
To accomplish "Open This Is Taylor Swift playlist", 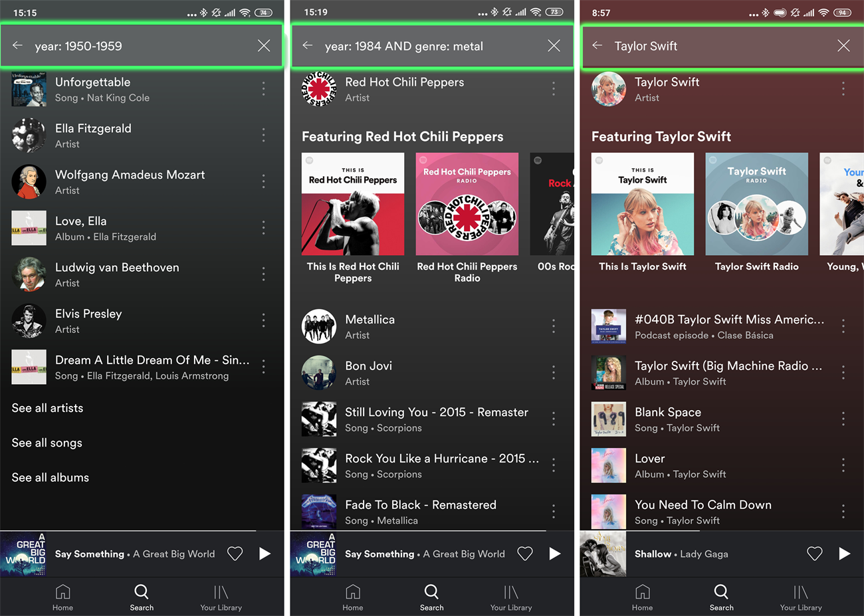I will click(643, 213).
